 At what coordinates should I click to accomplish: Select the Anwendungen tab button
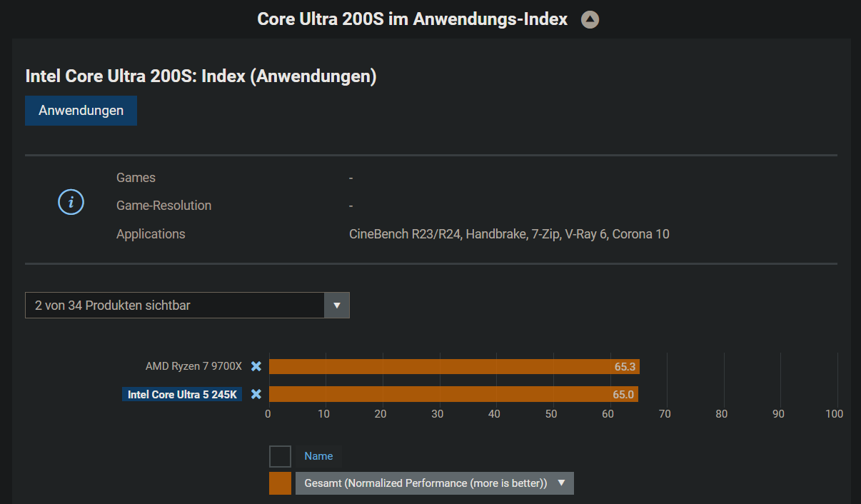81,111
